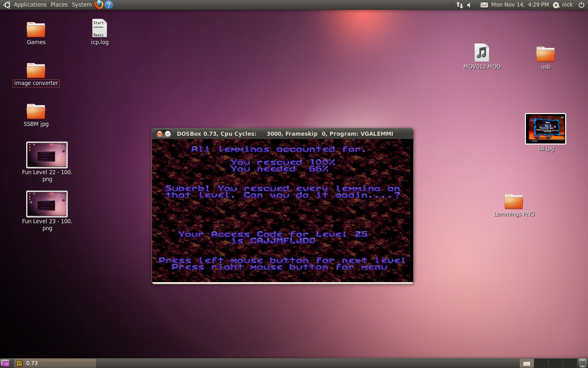Launch Firefox from the top panel

pos(98,4)
